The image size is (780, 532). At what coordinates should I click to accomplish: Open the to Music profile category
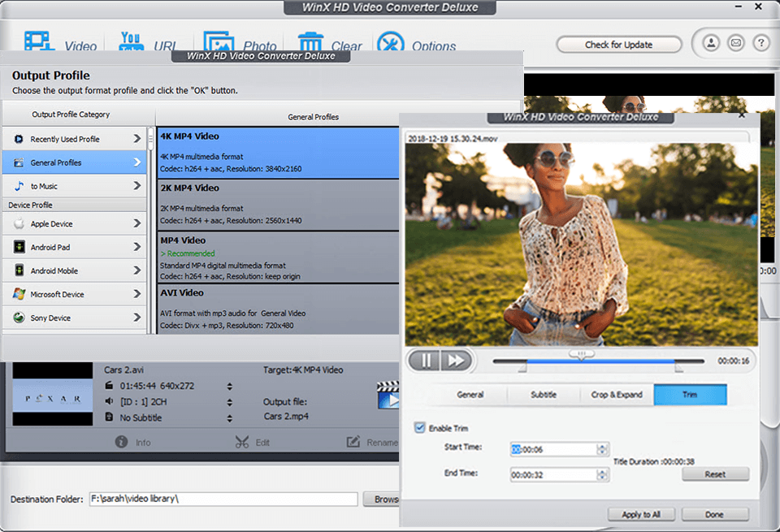(75, 186)
